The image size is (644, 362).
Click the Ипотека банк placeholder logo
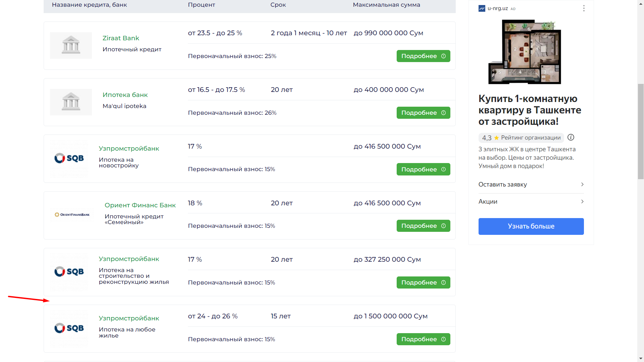click(x=71, y=102)
